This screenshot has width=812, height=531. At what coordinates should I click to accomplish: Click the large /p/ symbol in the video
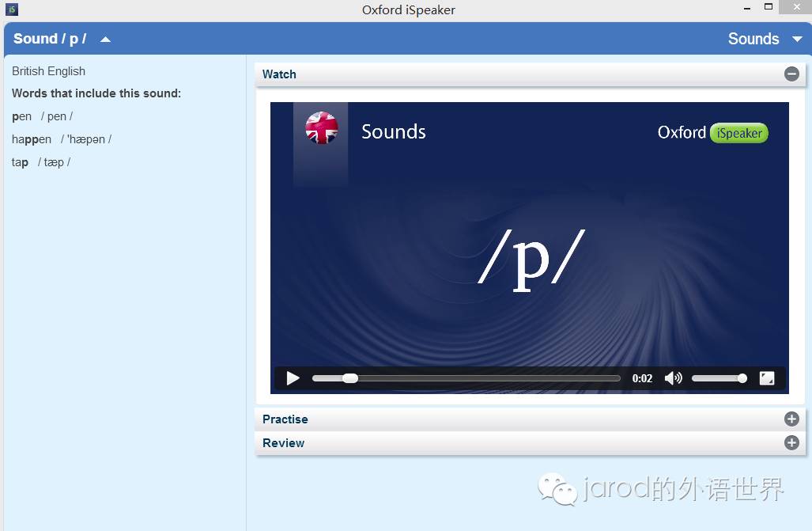pos(531,260)
